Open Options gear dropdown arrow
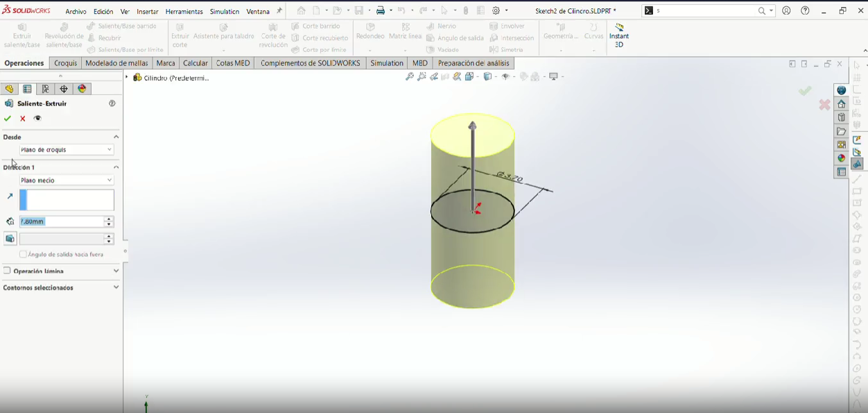The image size is (868, 413). 507,11
